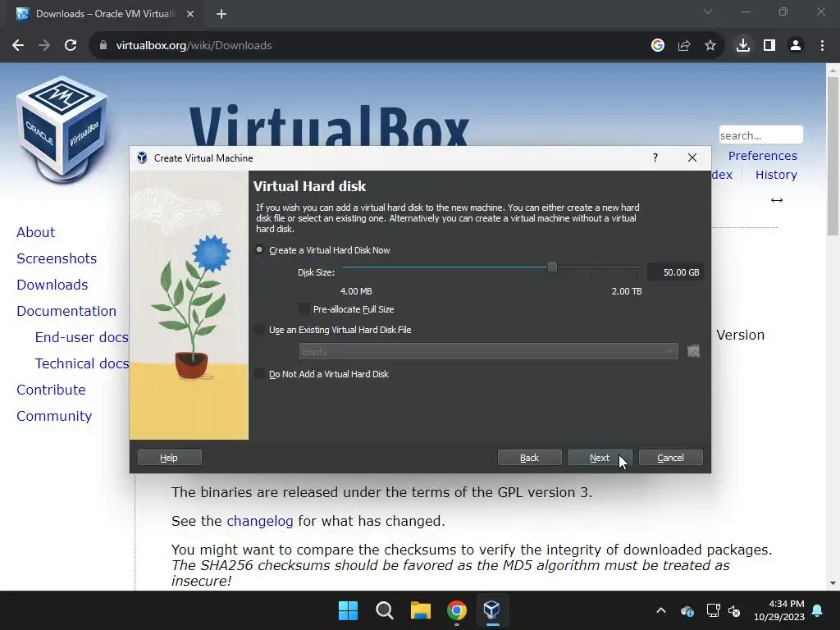Open the Downloads link in sidebar
Viewport: 840px width, 630px height.
pyautogui.click(x=52, y=285)
